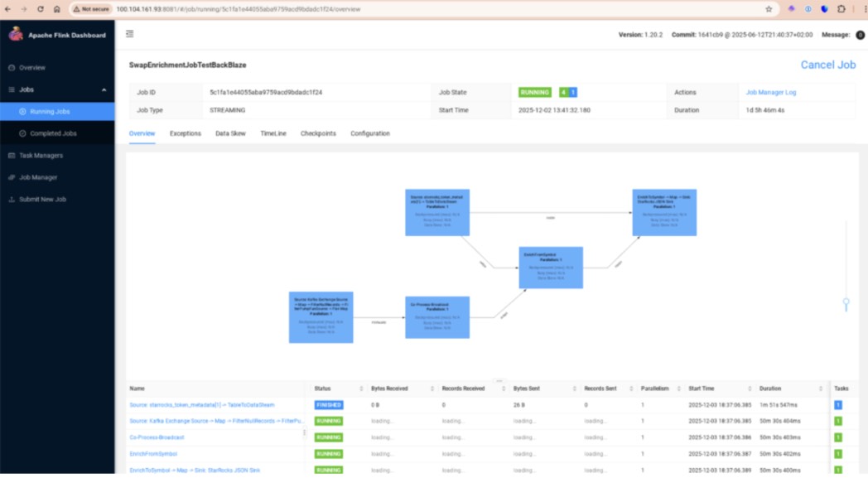Open Co-Process-Broadcast row link
868x478 pixels.
click(157, 437)
